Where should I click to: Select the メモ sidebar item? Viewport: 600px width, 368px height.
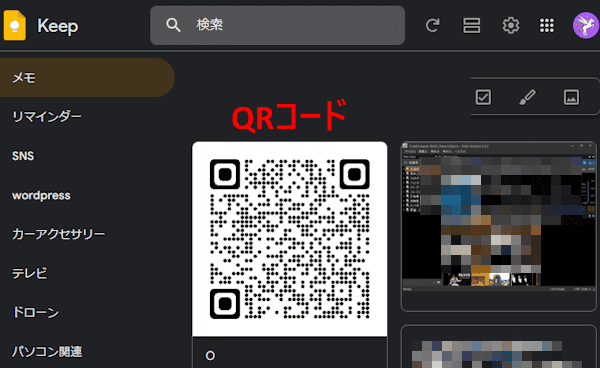pos(87,78)
